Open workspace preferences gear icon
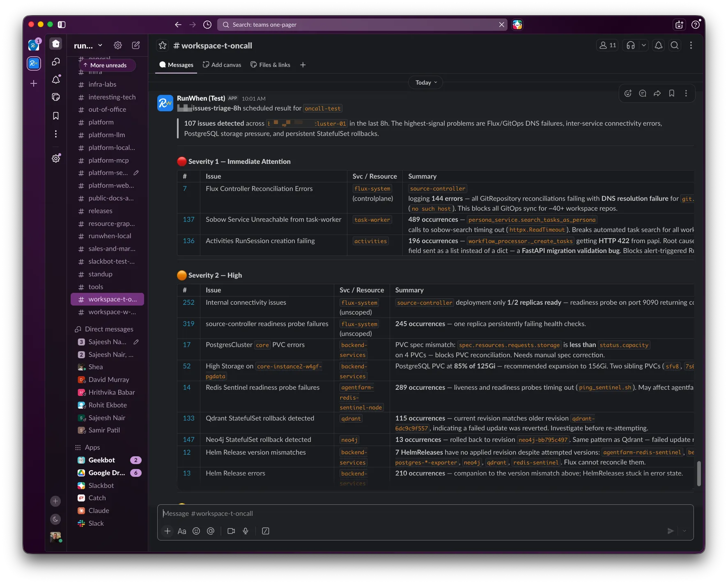 118,45
